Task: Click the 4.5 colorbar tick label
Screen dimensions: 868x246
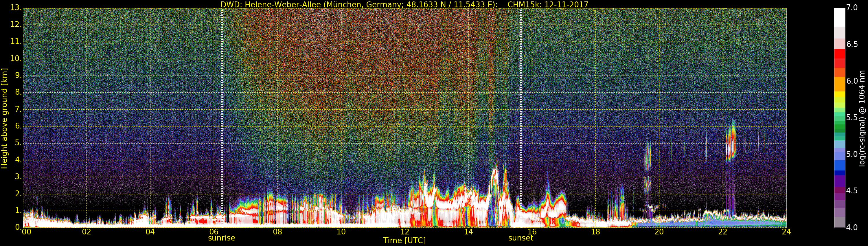Action: pyautogui.click(x=852, y=191)
